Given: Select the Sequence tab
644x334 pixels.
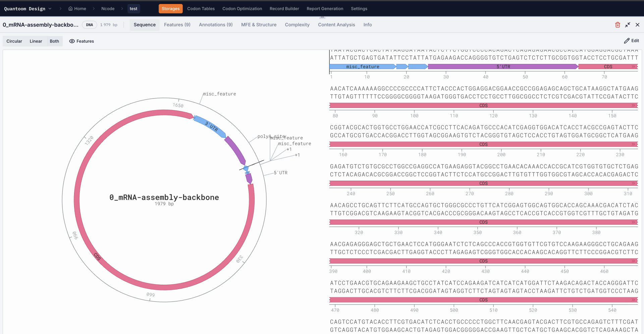Looking at the screenshot, I should click(145, 25).
